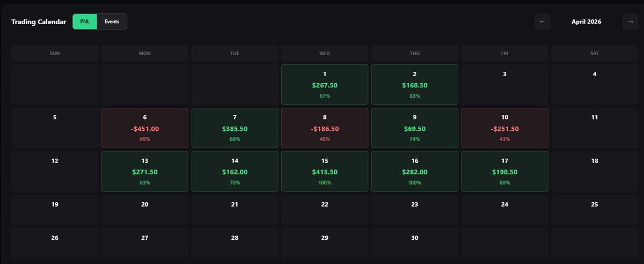
Task: Select April 9 cell showing $69.50
Action: pos(414,128)
